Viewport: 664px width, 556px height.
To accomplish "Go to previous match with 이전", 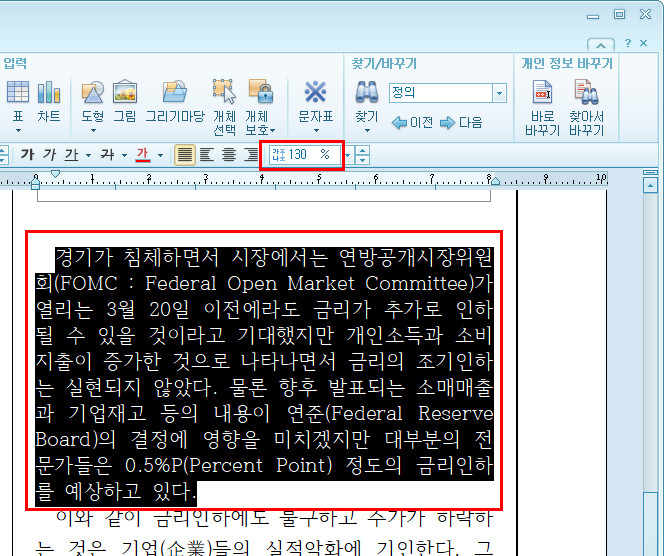I will (x=412, y=123).
